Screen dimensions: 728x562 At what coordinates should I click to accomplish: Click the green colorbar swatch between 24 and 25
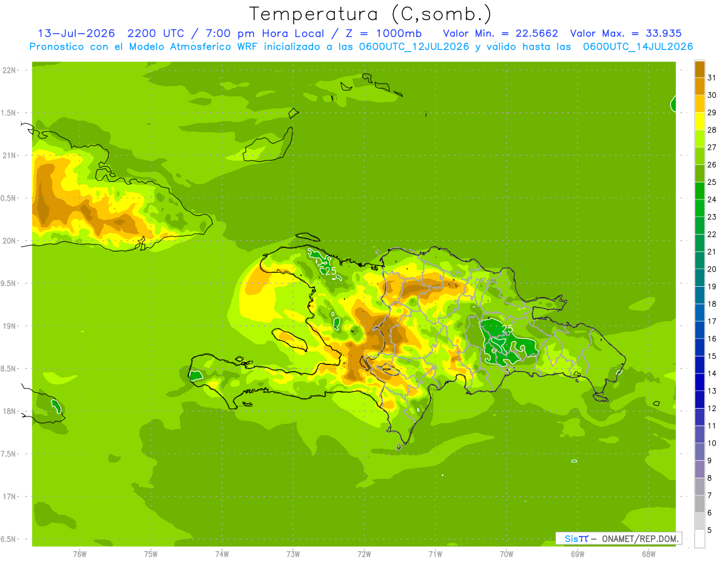(x=699, y=190)
